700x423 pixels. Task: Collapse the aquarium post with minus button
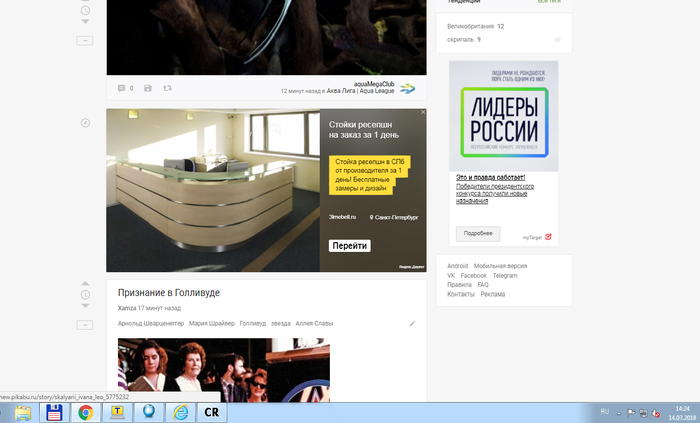(x=85, y=40)
